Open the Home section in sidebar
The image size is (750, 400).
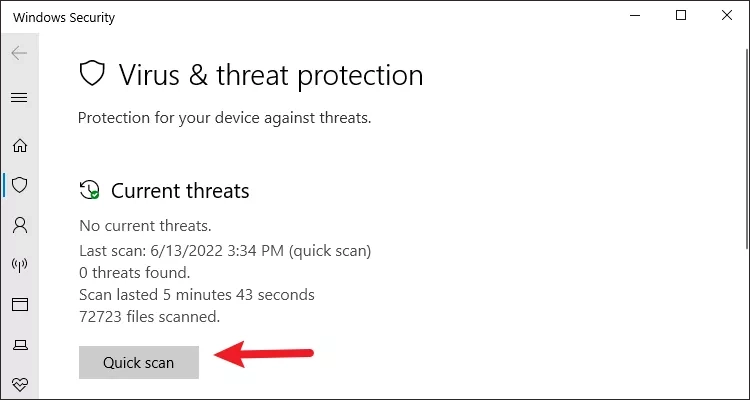[x=20, y=145]
